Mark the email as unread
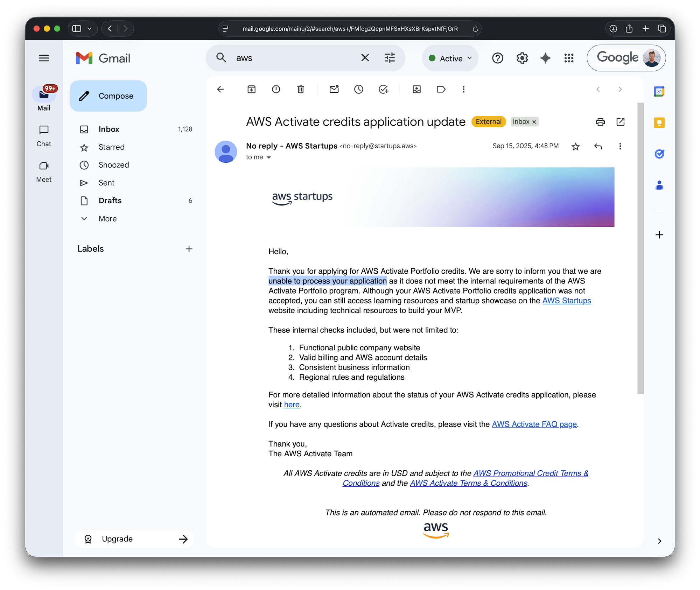 (334, 89)
